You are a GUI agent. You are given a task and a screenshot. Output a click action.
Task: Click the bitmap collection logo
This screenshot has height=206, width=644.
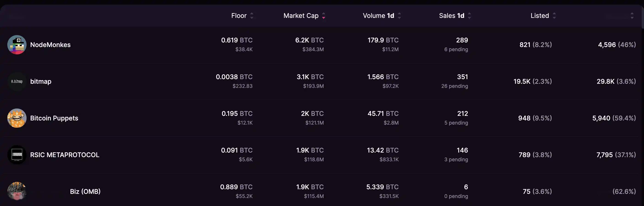coord(17,81)
